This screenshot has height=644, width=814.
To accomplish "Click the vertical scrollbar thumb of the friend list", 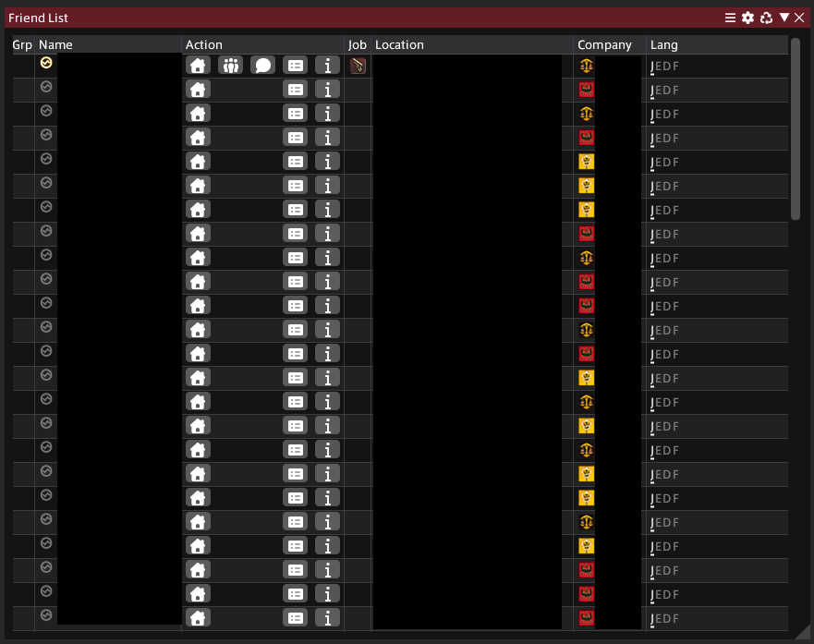I will (796, 128).
